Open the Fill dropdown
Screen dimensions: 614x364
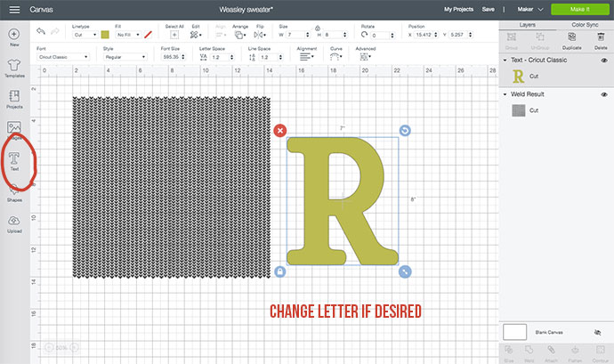tap(128, 35)
